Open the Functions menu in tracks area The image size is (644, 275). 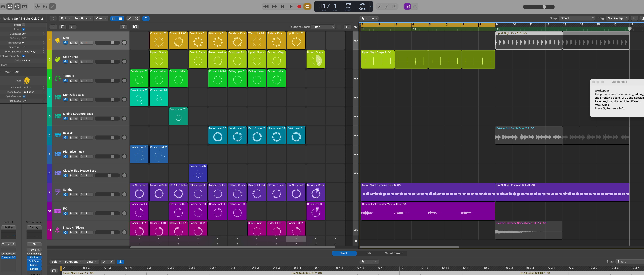83,19
